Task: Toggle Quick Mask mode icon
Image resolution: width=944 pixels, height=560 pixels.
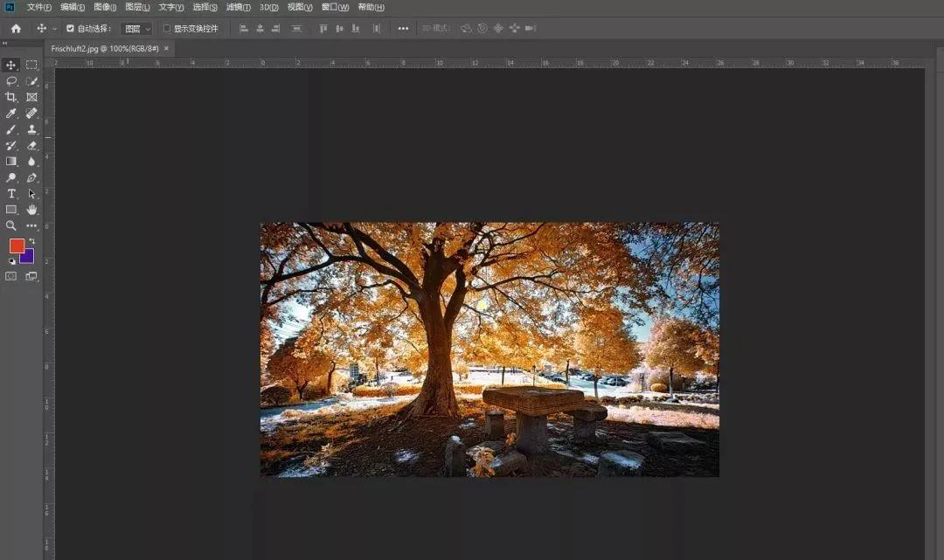Action: 11,276
